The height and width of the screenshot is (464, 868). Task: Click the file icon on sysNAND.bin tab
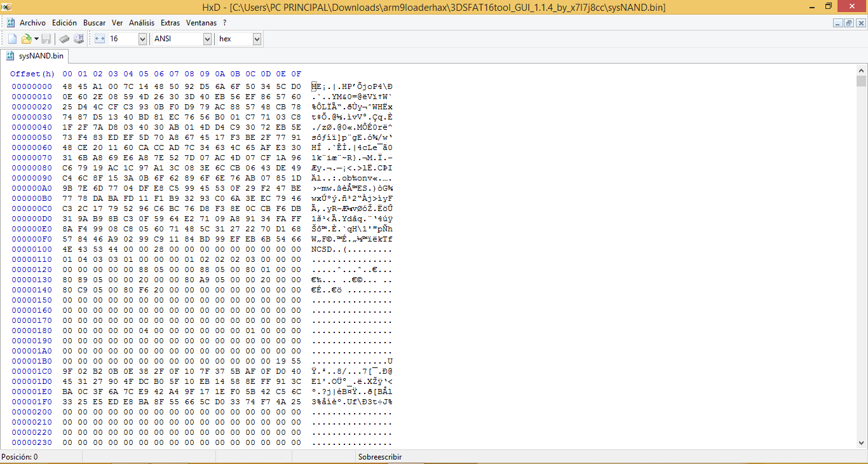tap(10, 56)
